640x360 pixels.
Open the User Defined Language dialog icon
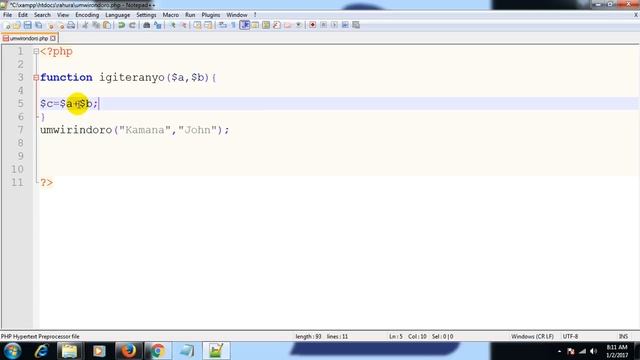coord(255,25)
